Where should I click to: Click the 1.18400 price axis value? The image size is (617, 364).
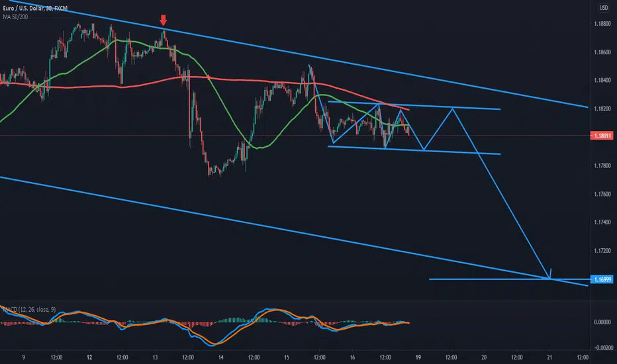point(602,80)
